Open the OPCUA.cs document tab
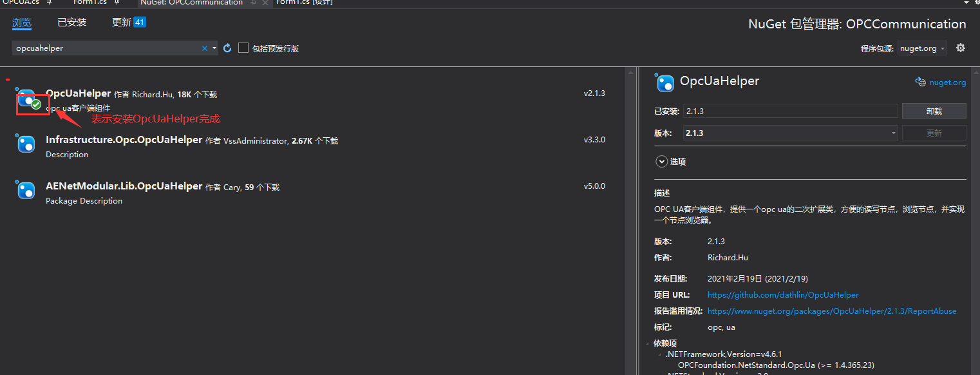Image resolution: width=980 pixels, height=375 pixels. coord(21,3)
